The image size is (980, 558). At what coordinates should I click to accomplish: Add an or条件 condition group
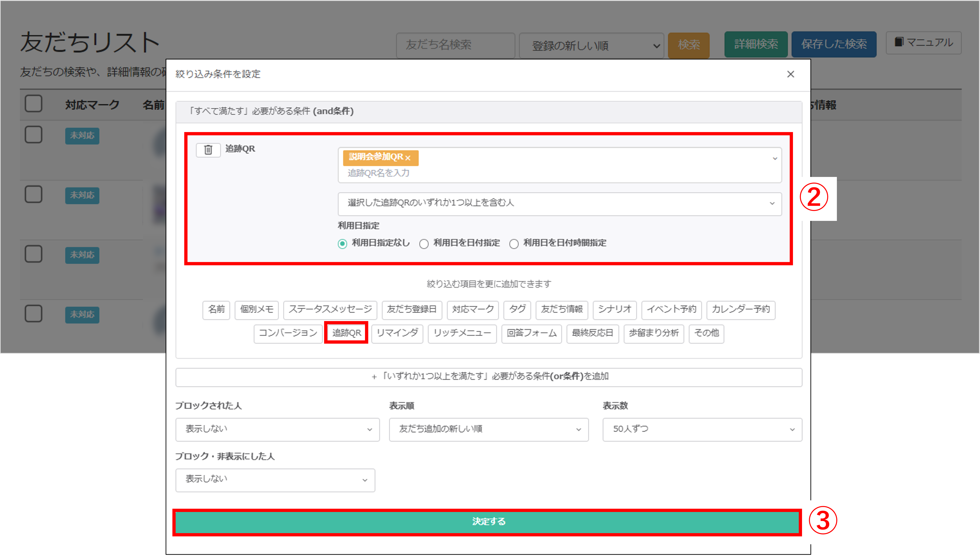pyautogui.click(x=489, y=377)
